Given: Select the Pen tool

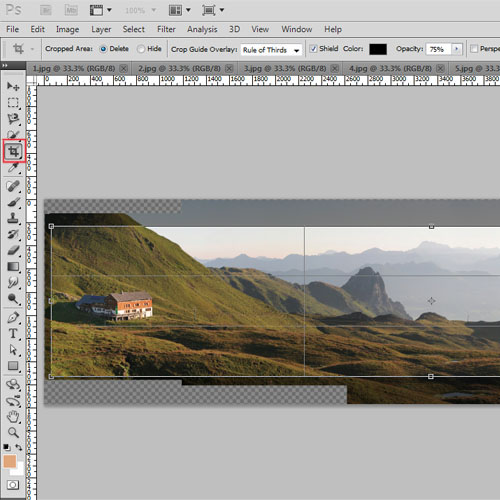Looking at the screenshot, I should [13, 317].
